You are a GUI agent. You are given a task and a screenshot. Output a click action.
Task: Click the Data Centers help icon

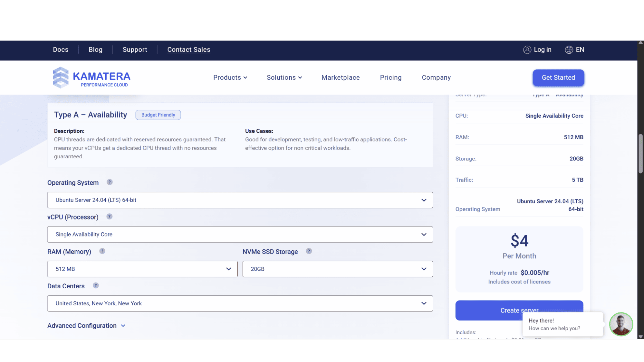[96, 286]
